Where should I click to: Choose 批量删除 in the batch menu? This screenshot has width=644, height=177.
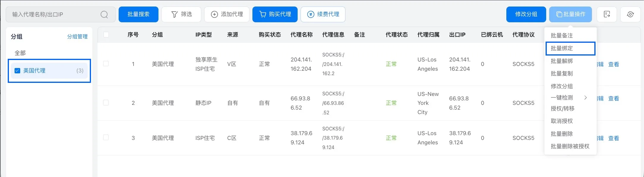(562, 134)
